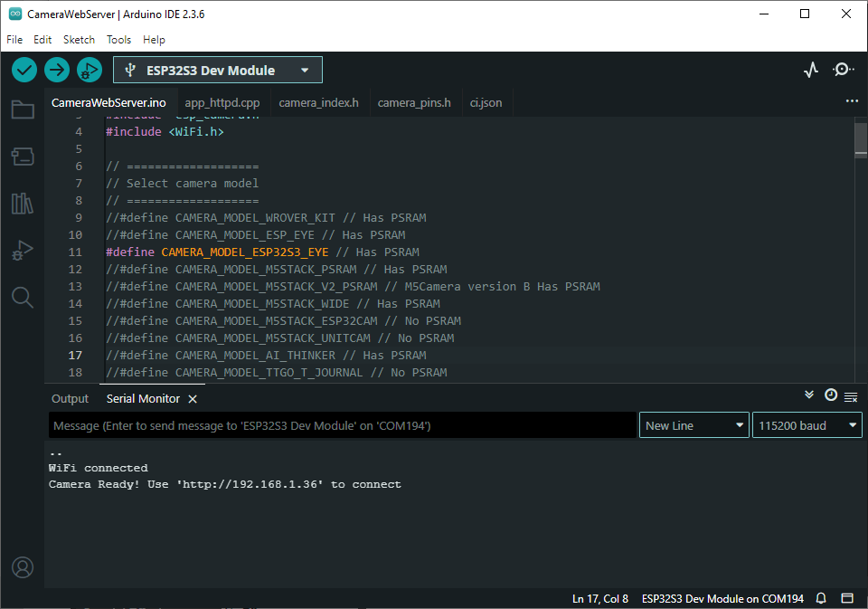
Task: Click the CAMERA_MODEL_TTGO_T_JOURNAL line
Action: point(277,373)
